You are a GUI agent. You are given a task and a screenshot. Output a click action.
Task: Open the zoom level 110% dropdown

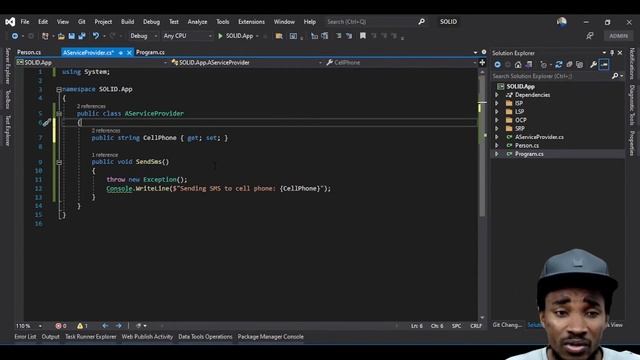pyautogui.click(x=29, y=326)
